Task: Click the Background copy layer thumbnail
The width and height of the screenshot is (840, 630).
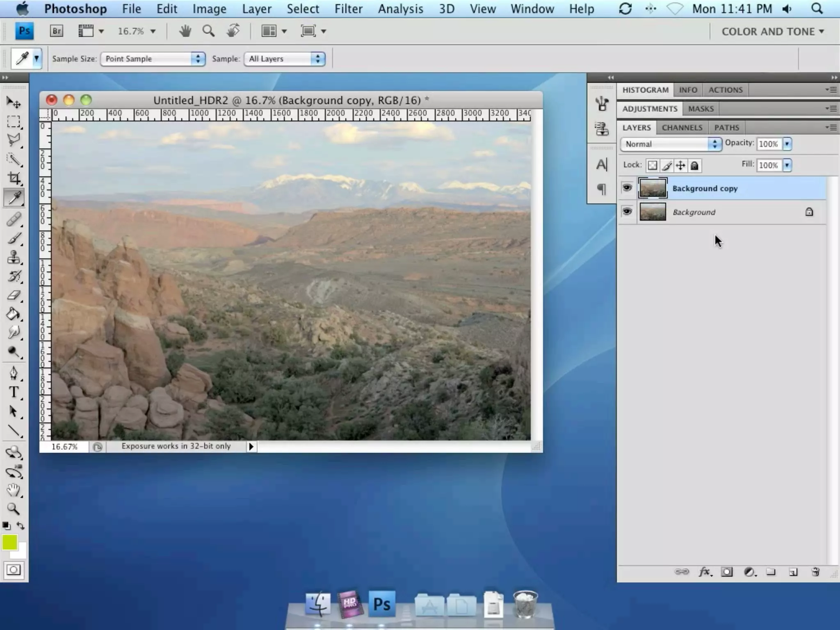Action: (653, 188)
